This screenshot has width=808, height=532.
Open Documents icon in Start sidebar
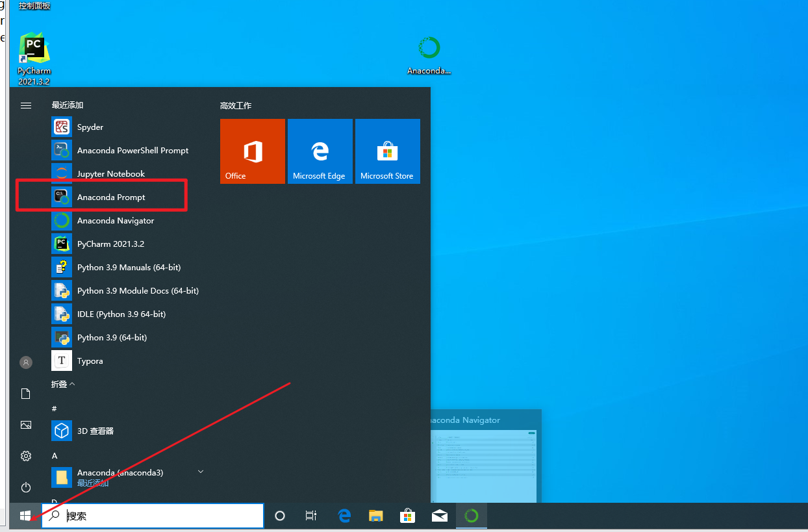[x=26, y=394]
